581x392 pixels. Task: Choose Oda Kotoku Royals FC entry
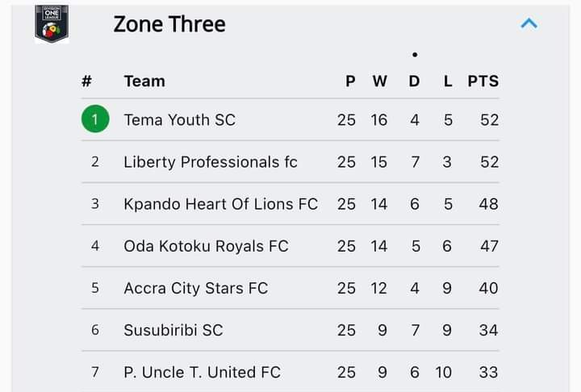pos(206,246)
